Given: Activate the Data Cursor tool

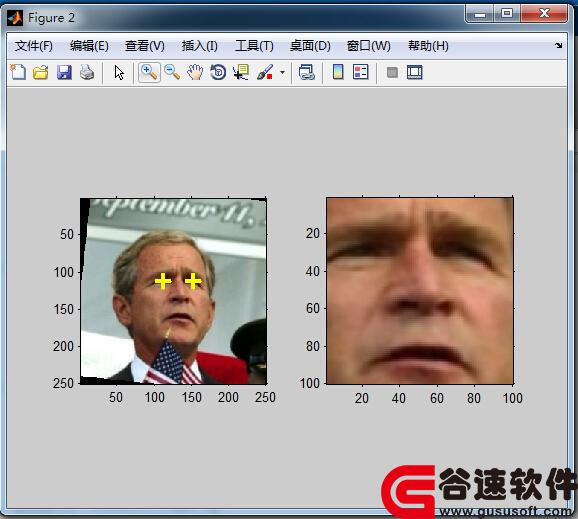Looking at the screenshot, I should [241, 72].
